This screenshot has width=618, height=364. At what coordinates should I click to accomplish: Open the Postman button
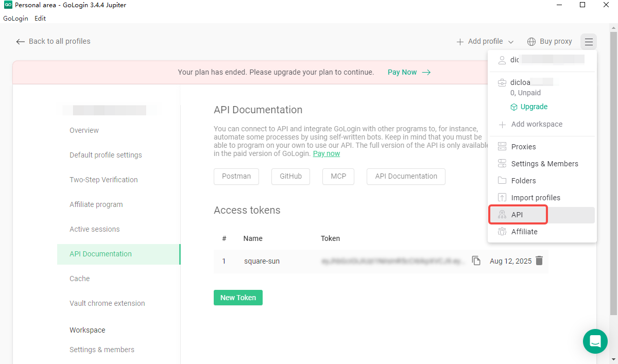coord(236,176)
